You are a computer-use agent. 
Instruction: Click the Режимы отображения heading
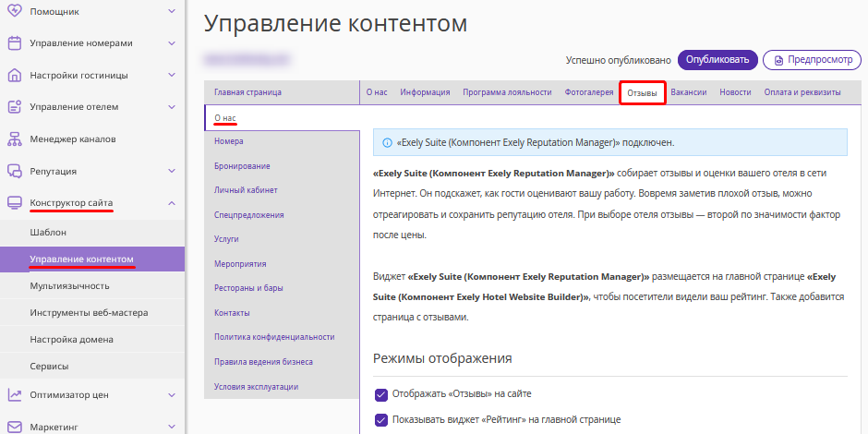pos(443,358)
